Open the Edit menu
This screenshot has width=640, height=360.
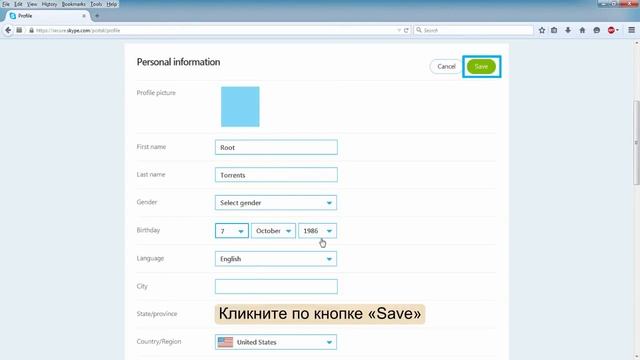18,4
